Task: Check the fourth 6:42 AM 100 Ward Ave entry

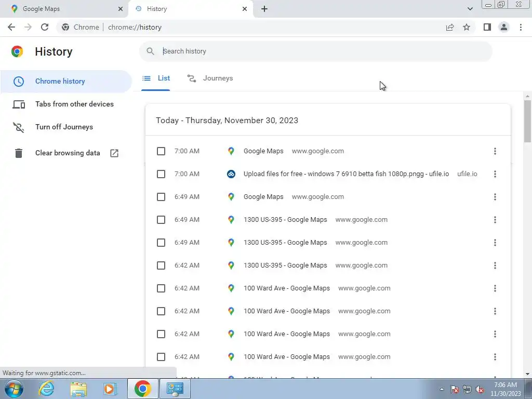Action: [x=161, y=357]
